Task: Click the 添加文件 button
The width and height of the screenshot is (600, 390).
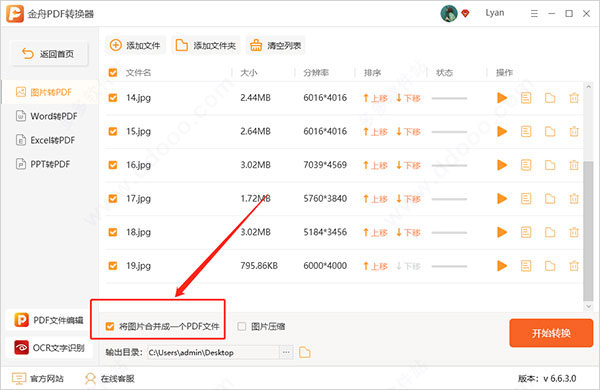Action: click(x=135, y=46)
